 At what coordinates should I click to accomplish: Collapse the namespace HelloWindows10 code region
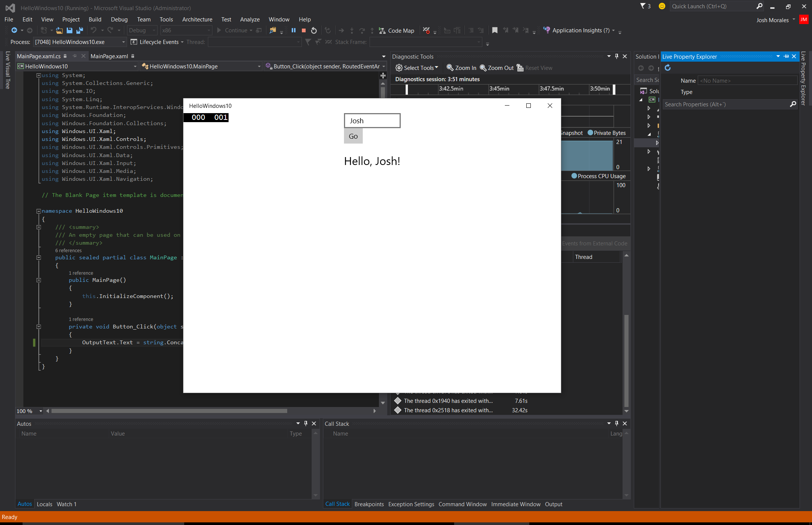39,211
